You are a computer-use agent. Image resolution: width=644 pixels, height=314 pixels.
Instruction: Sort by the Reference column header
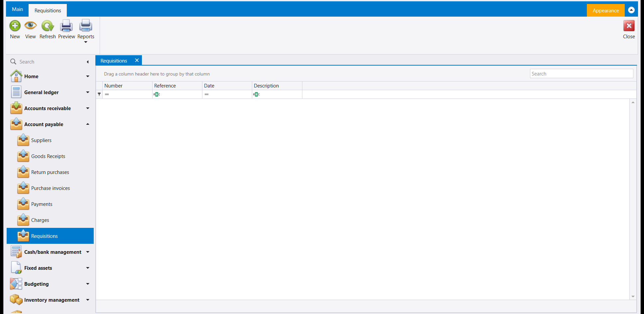pyautogui.click(x=177, y=85)
